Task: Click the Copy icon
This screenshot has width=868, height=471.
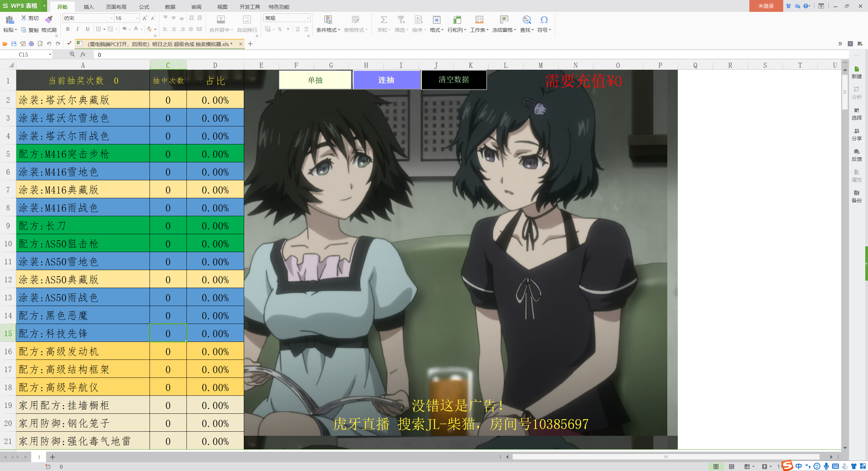Action: tap(24, 30)
